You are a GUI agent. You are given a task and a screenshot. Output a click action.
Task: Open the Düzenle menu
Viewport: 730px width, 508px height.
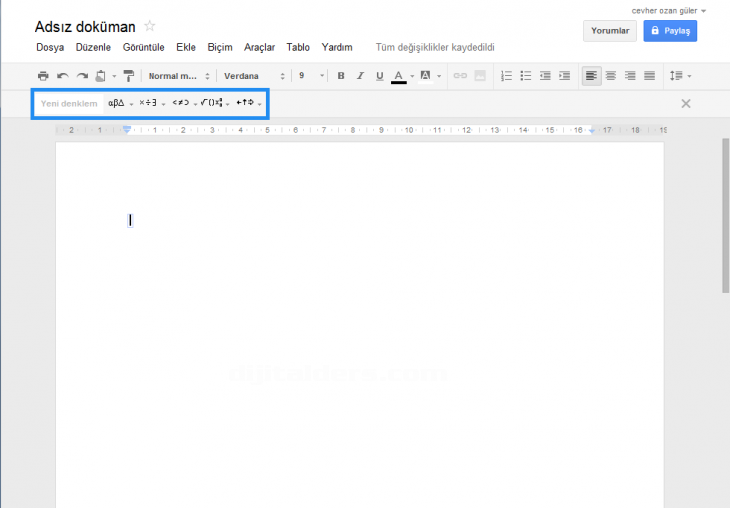coord(93,47)
